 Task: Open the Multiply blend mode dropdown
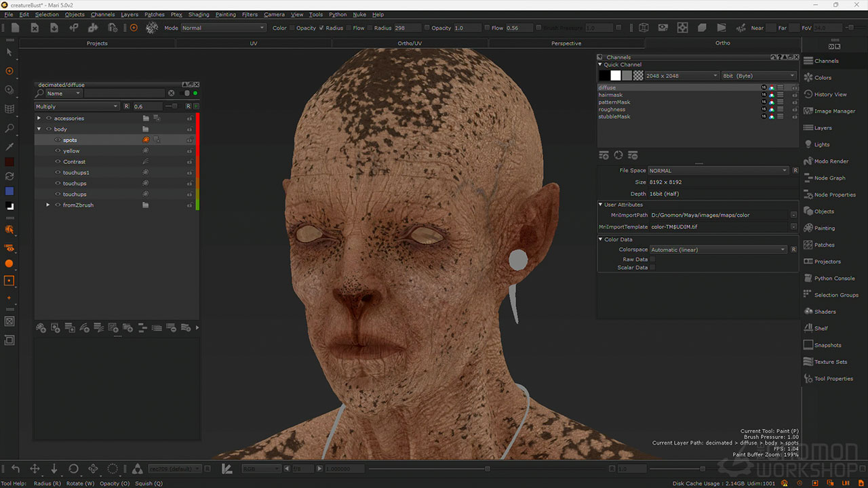(77, 106)
